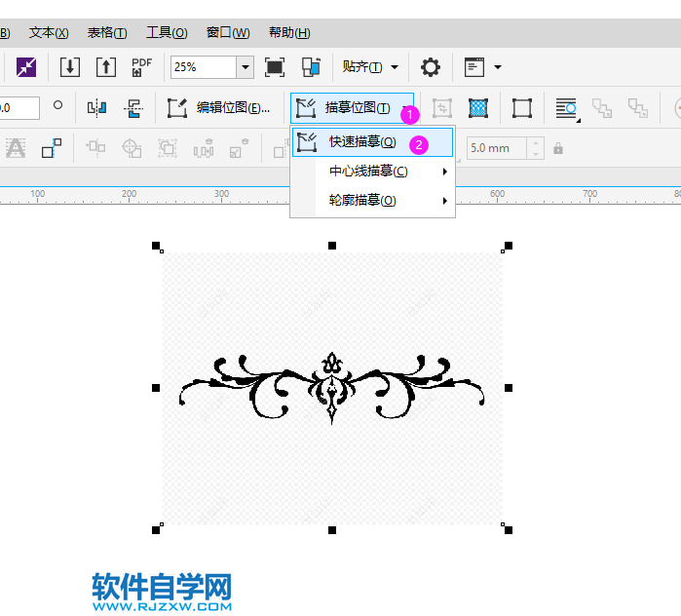Open the 帮助(H) menu

click(289, 33)
